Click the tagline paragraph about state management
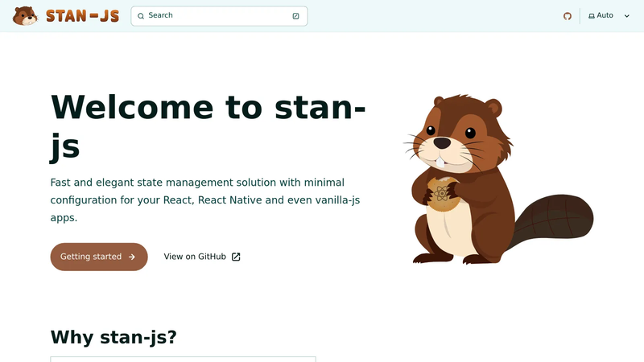 click(x=205, y=200)
